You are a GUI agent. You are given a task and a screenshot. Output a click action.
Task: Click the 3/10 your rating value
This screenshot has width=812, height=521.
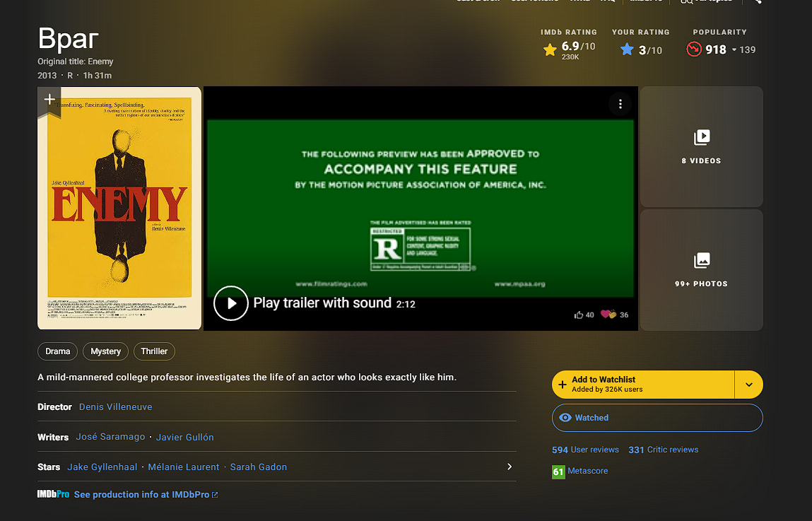650,50
